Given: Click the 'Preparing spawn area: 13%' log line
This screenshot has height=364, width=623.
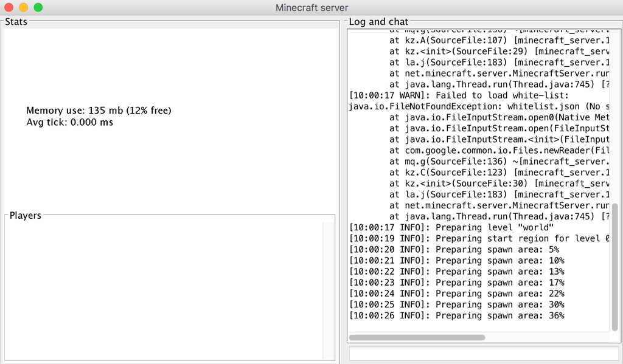Looking at the screenshot, I should (456, 272).
